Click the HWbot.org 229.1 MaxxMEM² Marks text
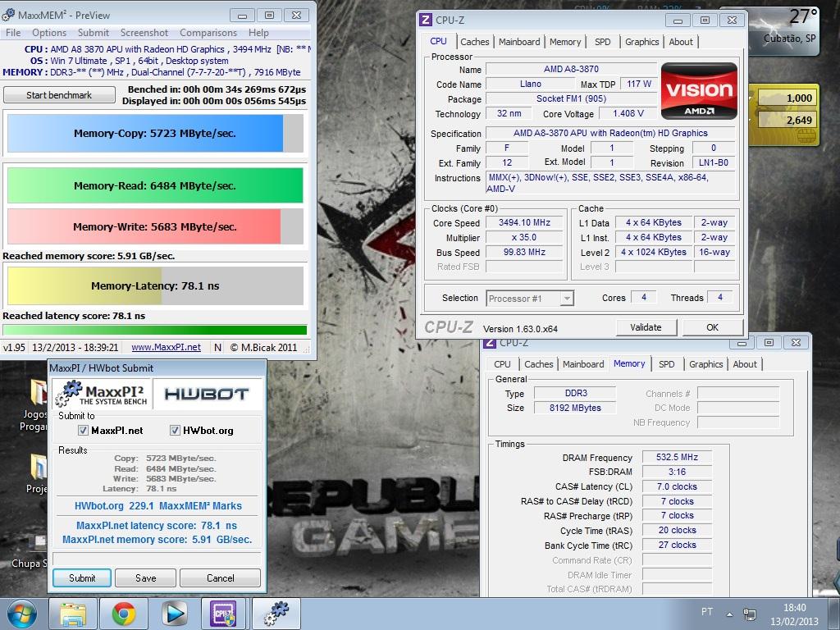This screenshot has width=840, height=630. click(x=158, y=505)
